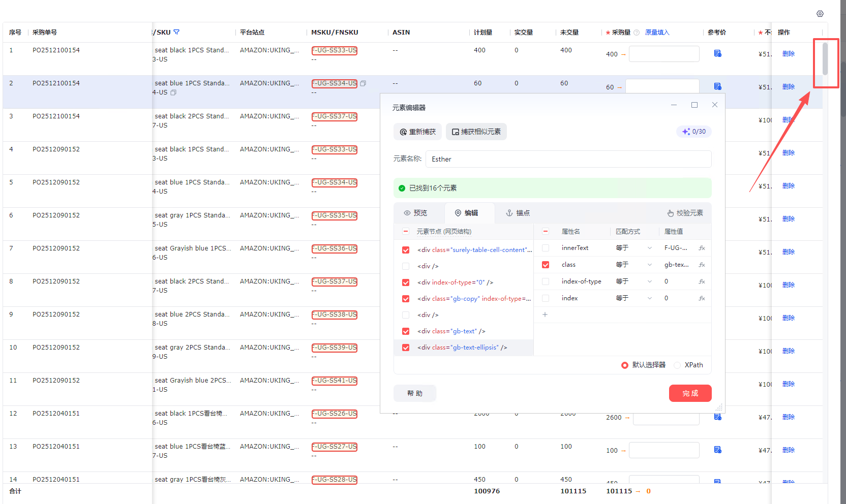Screen dimensions: 846x504
Task: Click 删除 for row 5
Action: pos(789,186)
